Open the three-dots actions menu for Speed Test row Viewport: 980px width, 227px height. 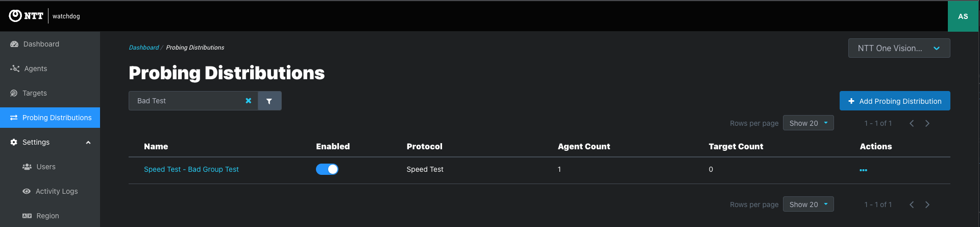(x=863, y=170)
